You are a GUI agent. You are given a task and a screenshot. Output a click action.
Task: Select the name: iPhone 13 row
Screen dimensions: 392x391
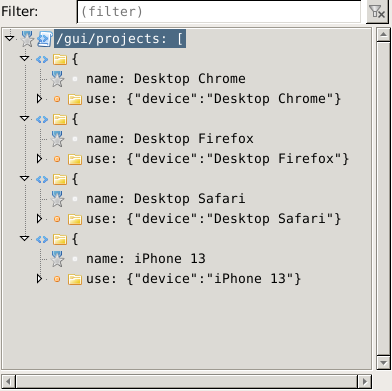click(x=146, y=259)
